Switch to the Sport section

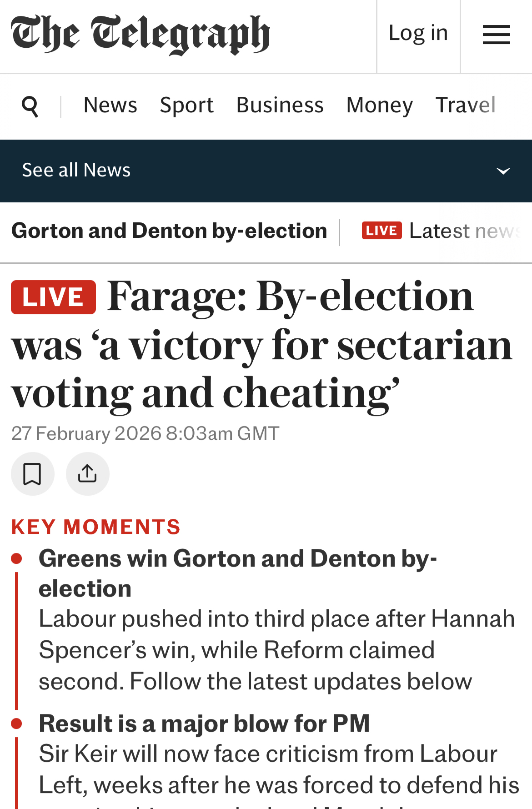click(186, 106)
